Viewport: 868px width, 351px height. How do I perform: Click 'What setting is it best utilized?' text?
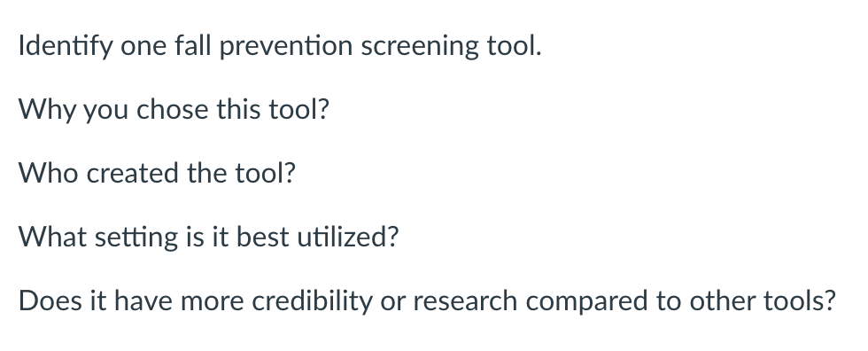click(x=209, y=238)
